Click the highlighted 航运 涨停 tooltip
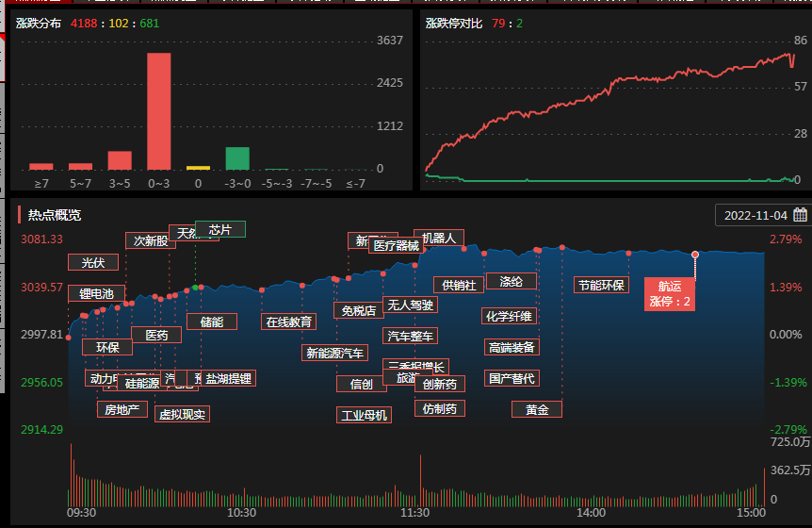Image resolution: width=812 pixels, height=528 pixels. (x=670, y=294)
